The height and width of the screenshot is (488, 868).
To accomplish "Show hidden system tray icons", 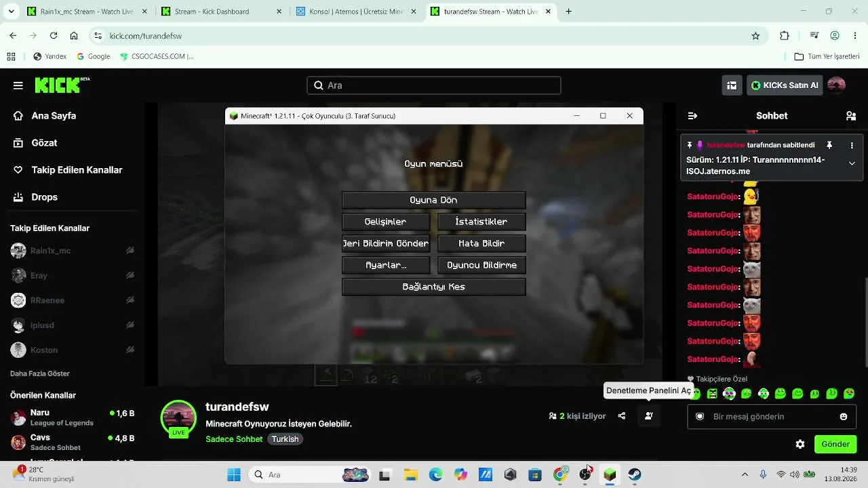I will click(745, 474).
